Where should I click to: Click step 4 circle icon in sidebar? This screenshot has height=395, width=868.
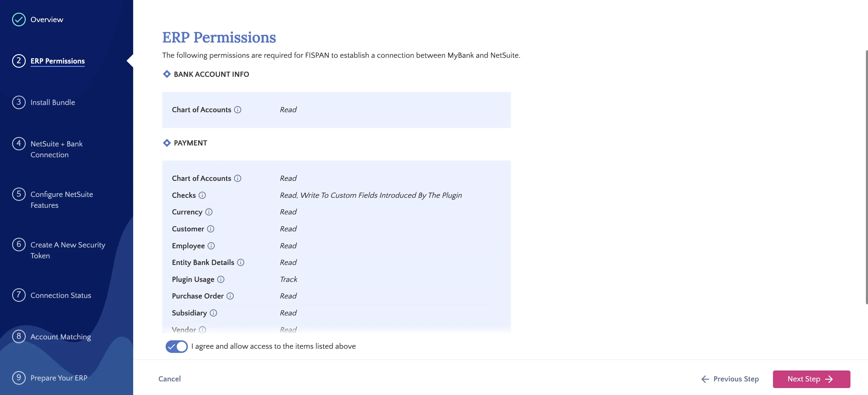(19, 144)
